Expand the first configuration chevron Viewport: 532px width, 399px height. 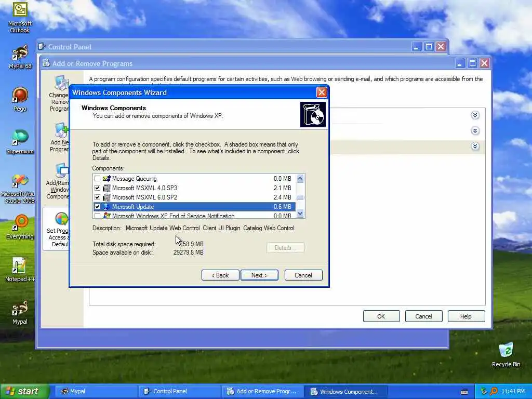(x=475, y=115)
